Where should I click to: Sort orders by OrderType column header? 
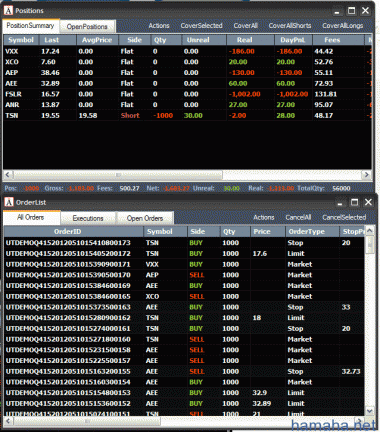tap(312, 232)
